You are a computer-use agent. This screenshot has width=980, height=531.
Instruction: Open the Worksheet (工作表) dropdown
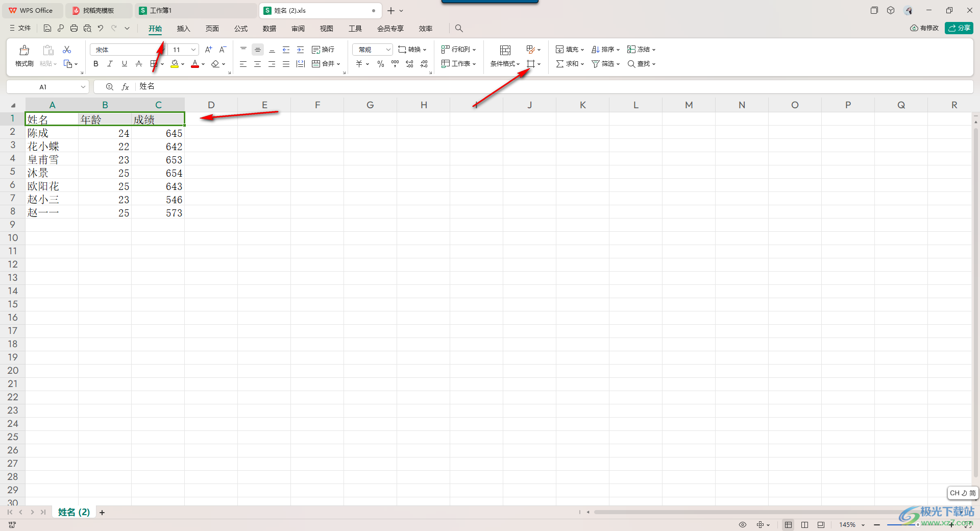[458, 64]
